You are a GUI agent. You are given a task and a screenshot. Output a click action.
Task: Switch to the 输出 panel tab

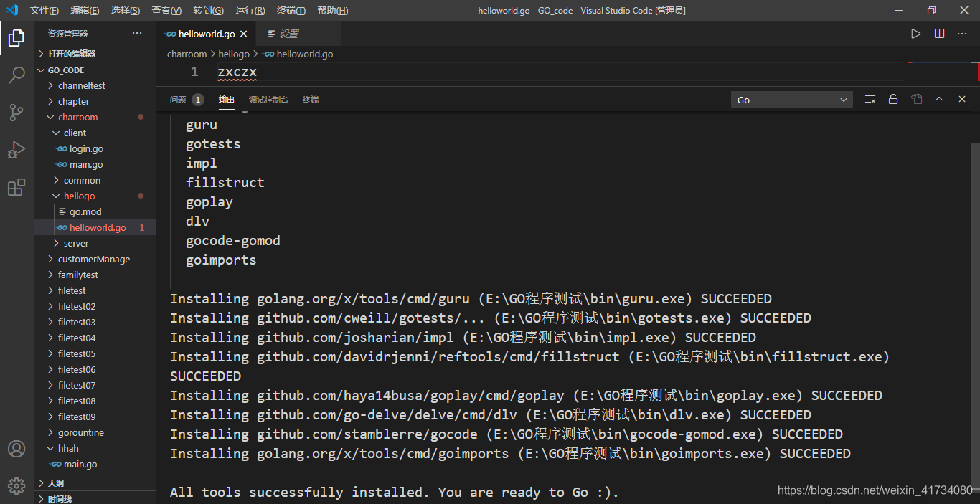click(x=227, y=100)
